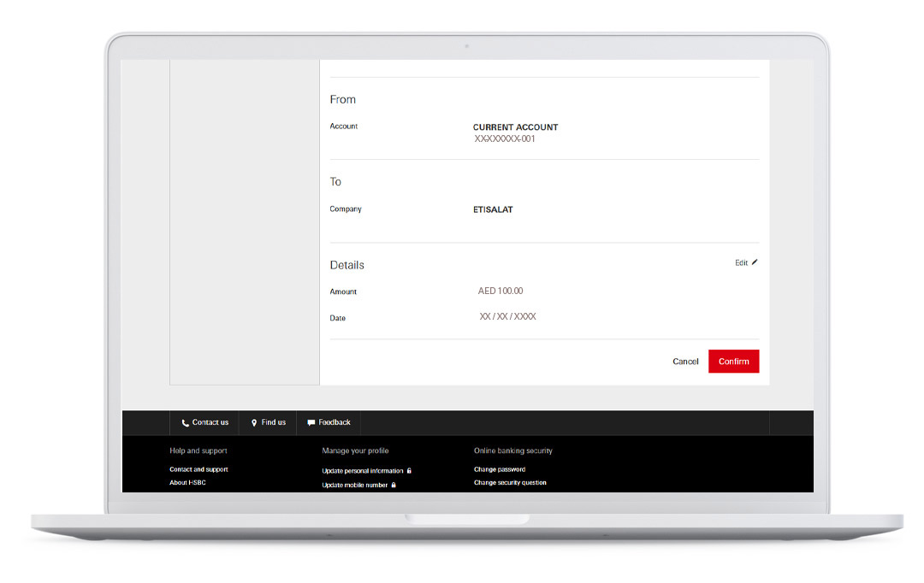Click the Company field label
Image resolution: width=924 pixels, height=583 pixels.
pos(346,209)
